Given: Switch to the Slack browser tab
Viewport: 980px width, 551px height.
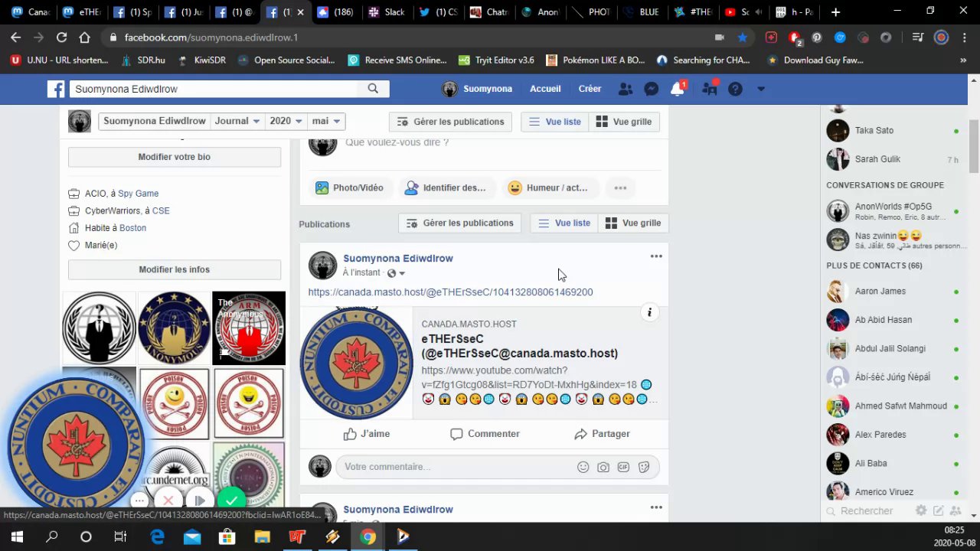Looking at the screenshot, I should (387, 12).
